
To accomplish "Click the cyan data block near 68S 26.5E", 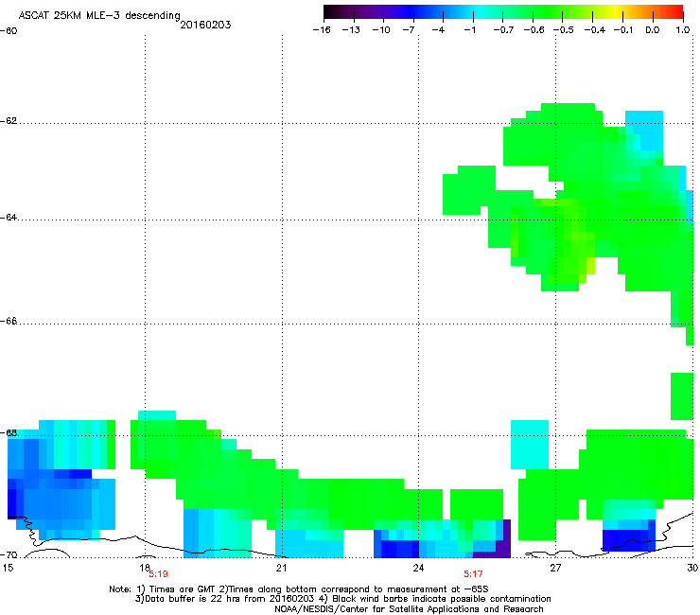I will click(x=530, y=445).
